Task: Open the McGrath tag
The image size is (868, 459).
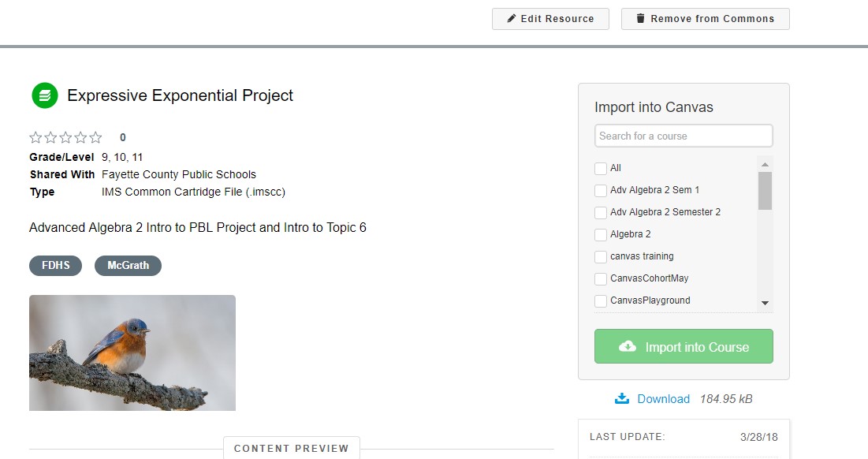Action: pos(128,266)
